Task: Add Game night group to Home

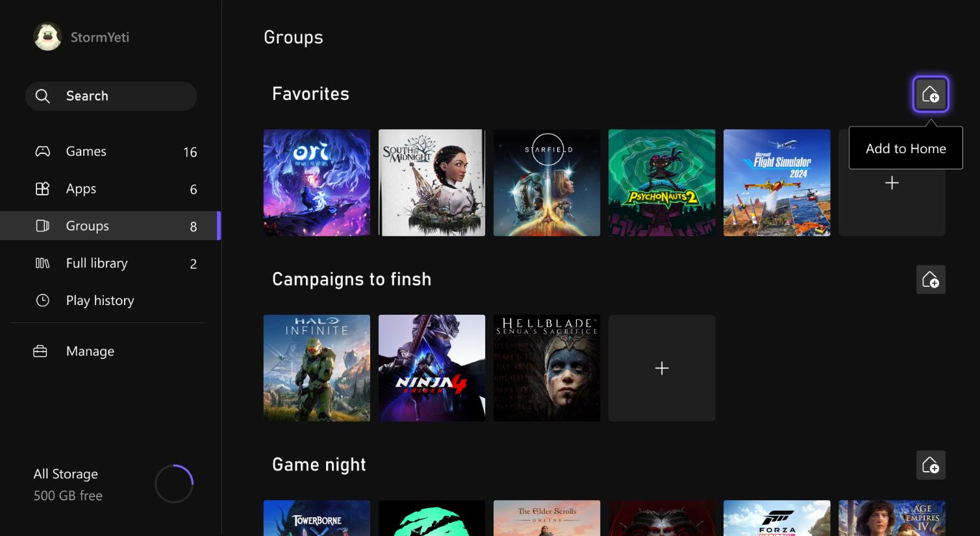Action: [930, 465]
